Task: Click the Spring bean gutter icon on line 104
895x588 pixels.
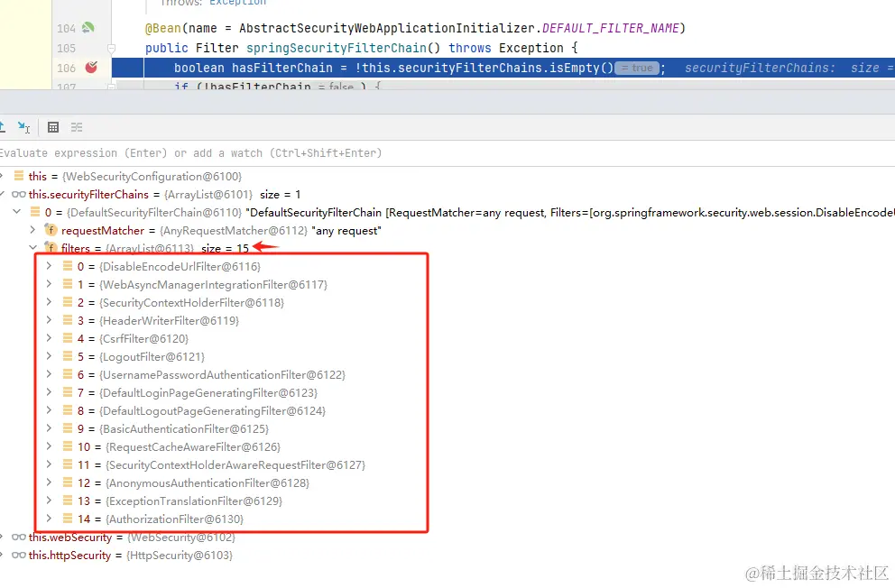Action: (88, 27)
